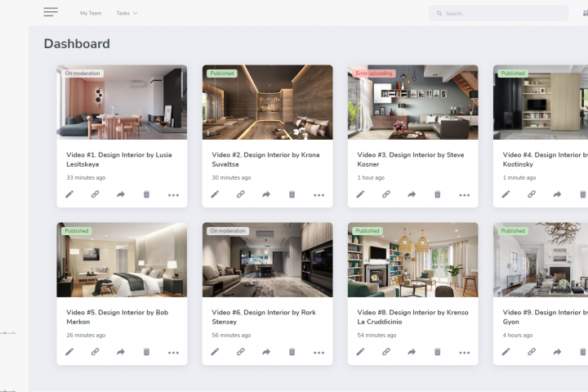
Task: Edit Video #2 with pencil icon
Action: point(215,194)
